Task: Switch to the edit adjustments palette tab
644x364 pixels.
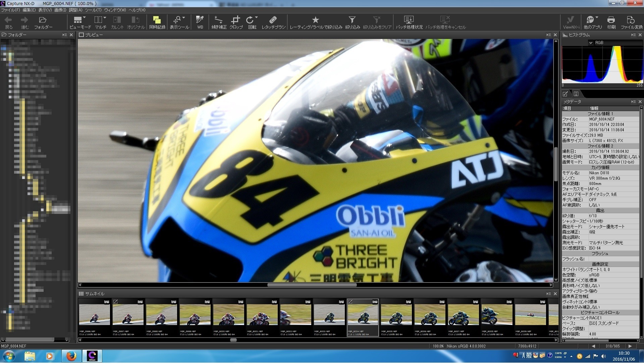Action: [566, 94]
